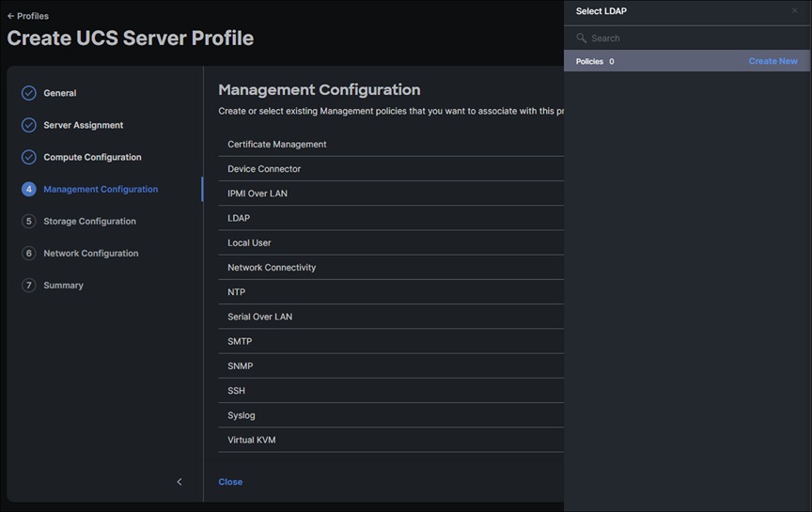The width and height of the screenshot is (812, 512).
Task: Click Create New LDAP policy link
Action: [x=773, y=61]
